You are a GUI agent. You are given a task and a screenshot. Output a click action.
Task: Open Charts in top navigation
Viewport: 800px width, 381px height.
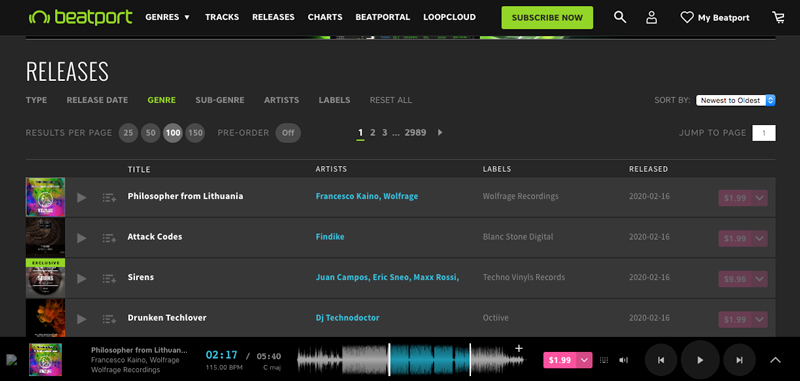(325, 17)
